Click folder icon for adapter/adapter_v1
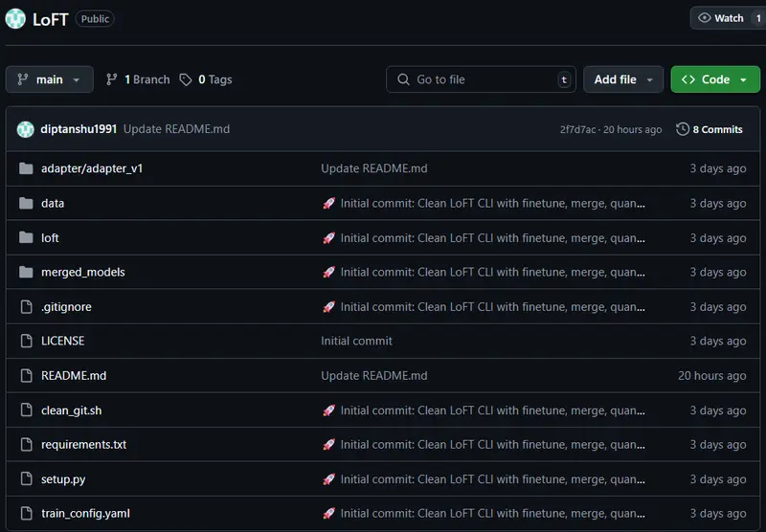 point(26,168)
